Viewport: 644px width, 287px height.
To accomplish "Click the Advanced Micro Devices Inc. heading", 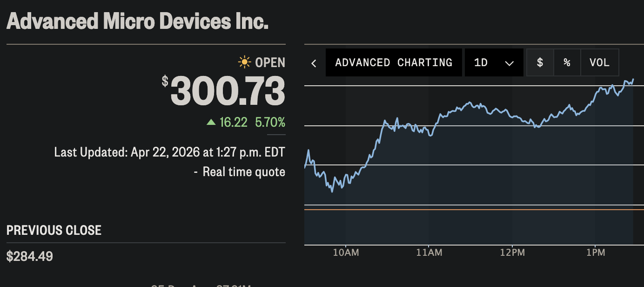I will tap(138, 21).
